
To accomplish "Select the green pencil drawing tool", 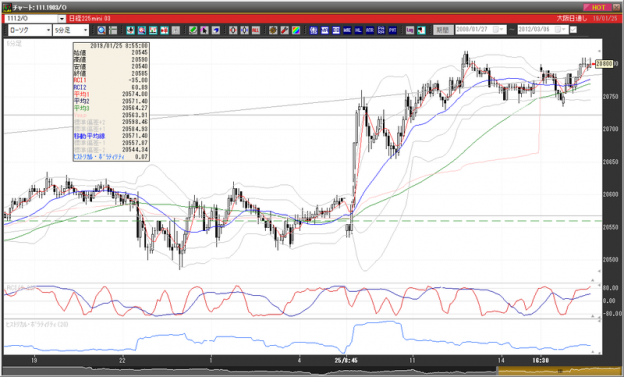I will tap(193, 30).
